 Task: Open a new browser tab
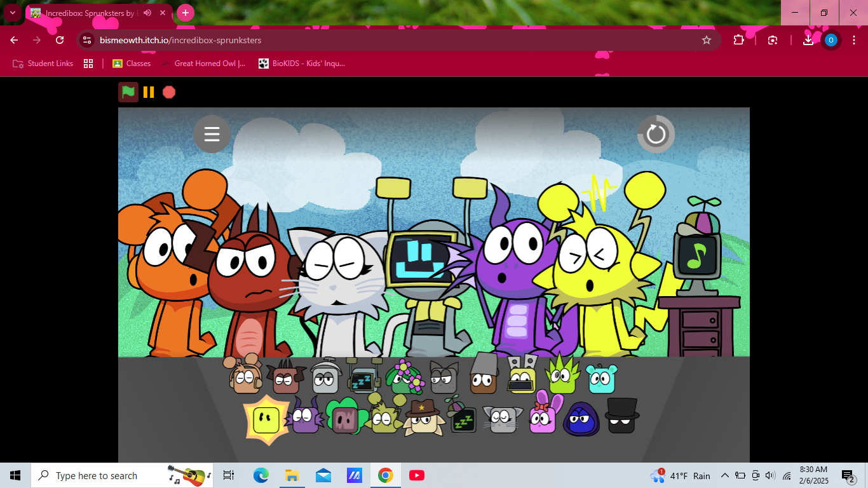click(x=185, y=13)
